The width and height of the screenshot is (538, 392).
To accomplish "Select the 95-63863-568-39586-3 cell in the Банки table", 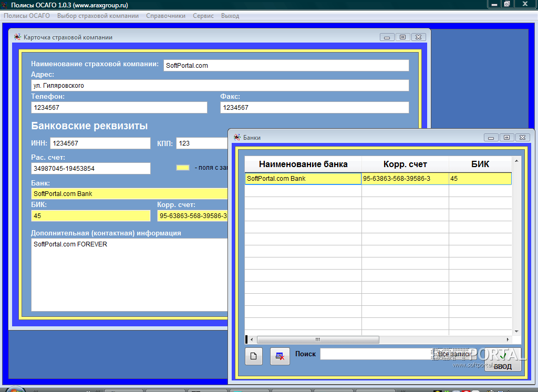I will [405, 179].
